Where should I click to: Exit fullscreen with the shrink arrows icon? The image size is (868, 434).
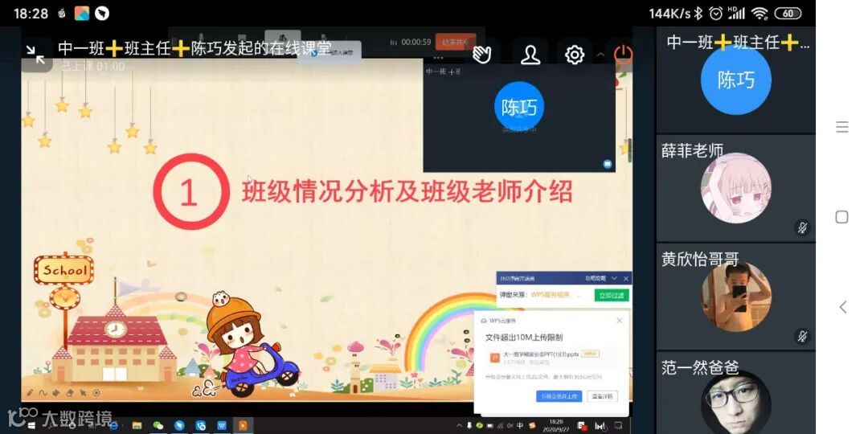[35, 55]
